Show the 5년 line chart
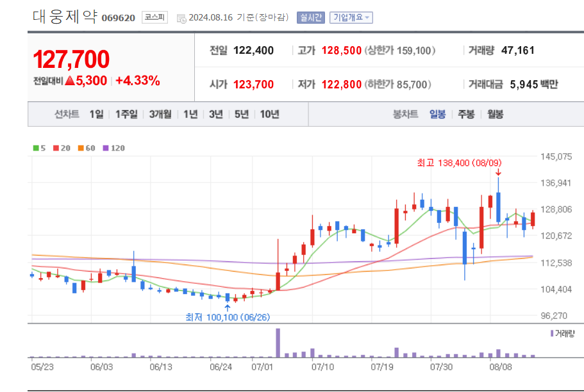The image size is (584, 392). [241, 114]
